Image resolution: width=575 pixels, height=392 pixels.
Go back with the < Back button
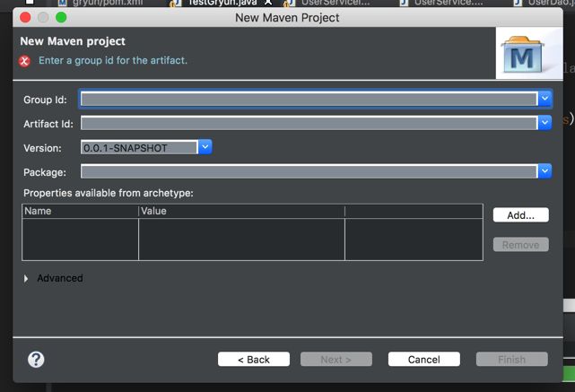pyautogui.click(x=254, y=360)
